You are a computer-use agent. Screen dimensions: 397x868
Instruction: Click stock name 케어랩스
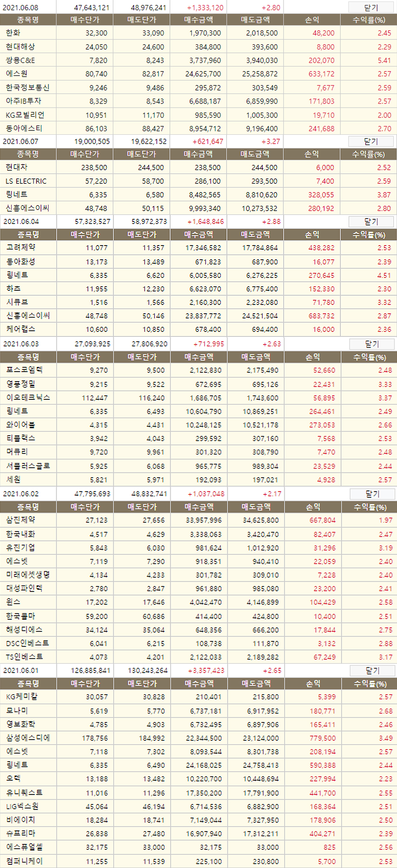21,329
